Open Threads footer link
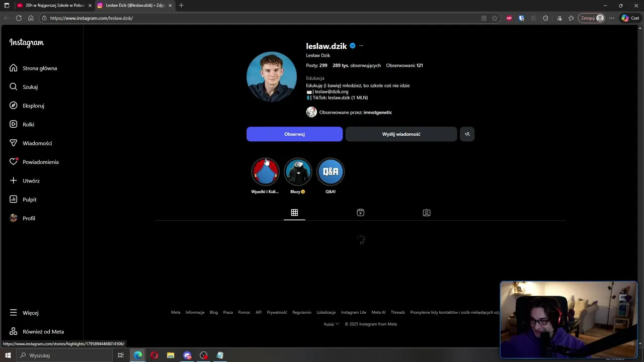 coord(398,312)
